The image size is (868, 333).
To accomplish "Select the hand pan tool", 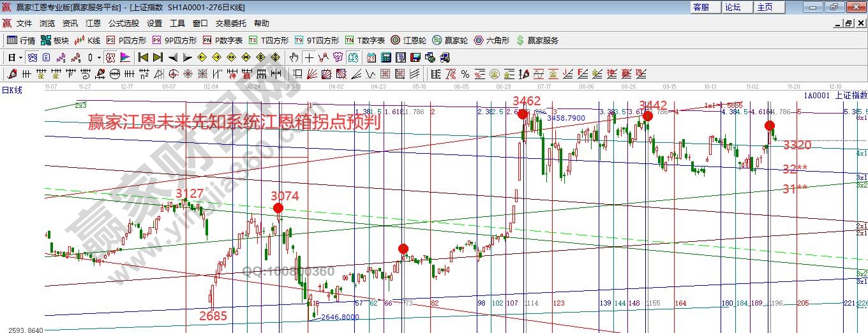I will (x=294, y=57).
